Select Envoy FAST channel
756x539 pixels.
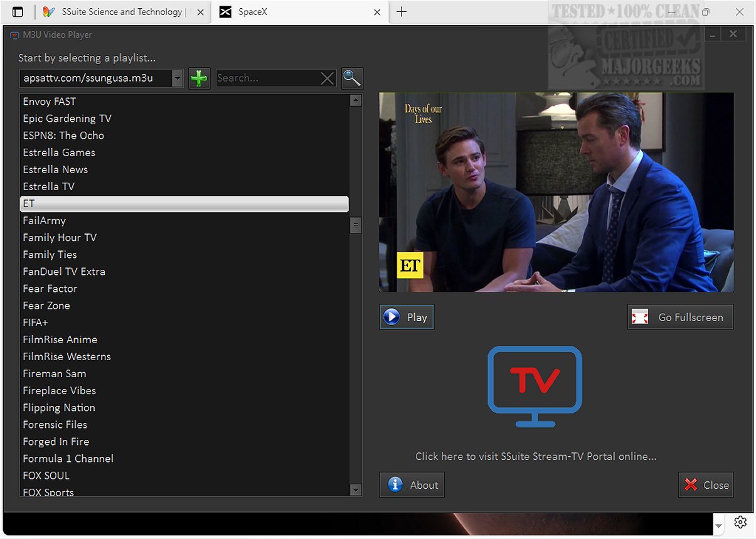pos(184,102)
